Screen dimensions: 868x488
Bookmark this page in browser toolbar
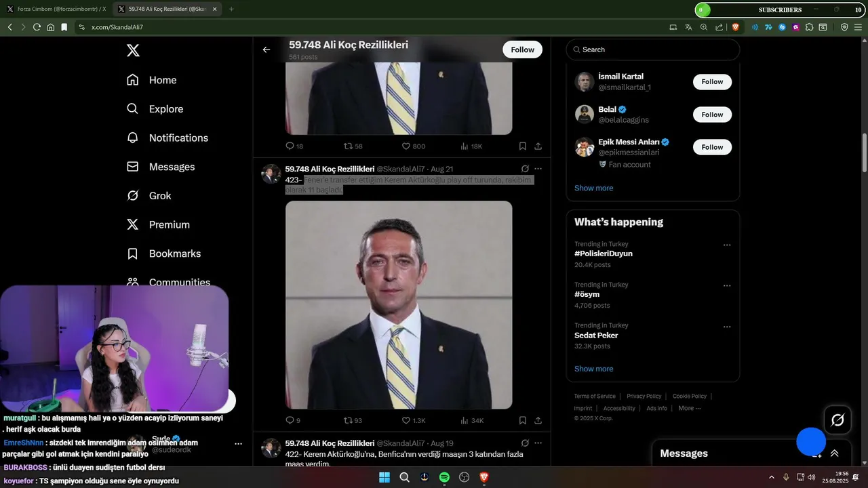pos(64,27)
